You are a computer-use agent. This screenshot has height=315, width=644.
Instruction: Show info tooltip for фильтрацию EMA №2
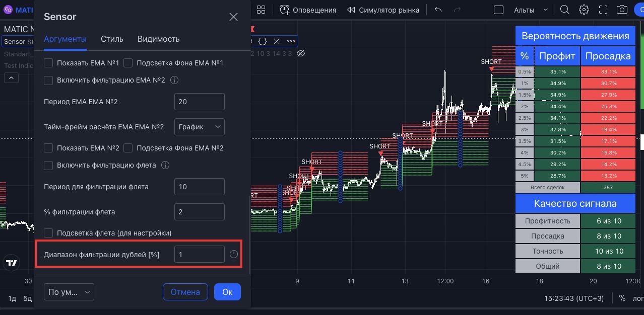pos(174,80)
